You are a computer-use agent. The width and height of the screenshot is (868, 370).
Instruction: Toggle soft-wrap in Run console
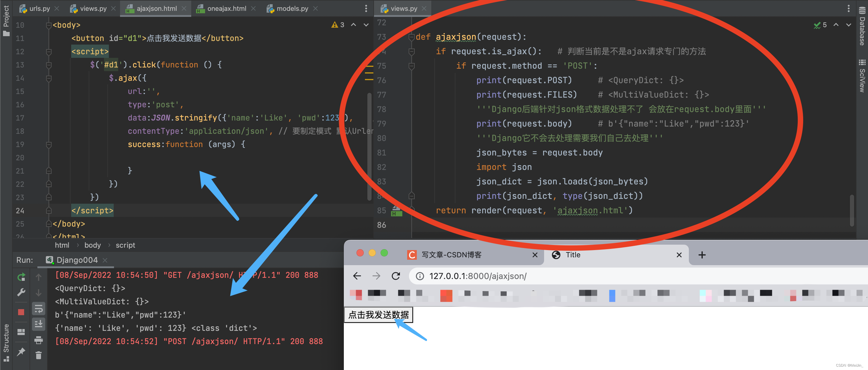pyautogui.click(x=39, y=309)
